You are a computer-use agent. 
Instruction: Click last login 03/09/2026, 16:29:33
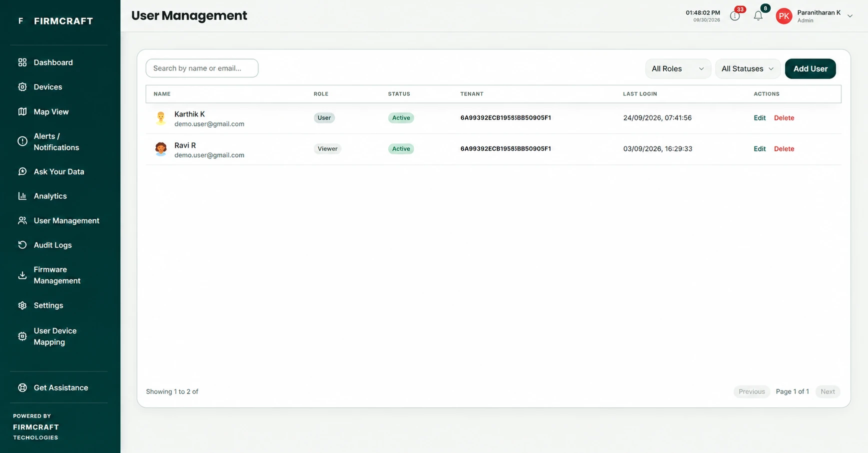[x=658, y=149]
